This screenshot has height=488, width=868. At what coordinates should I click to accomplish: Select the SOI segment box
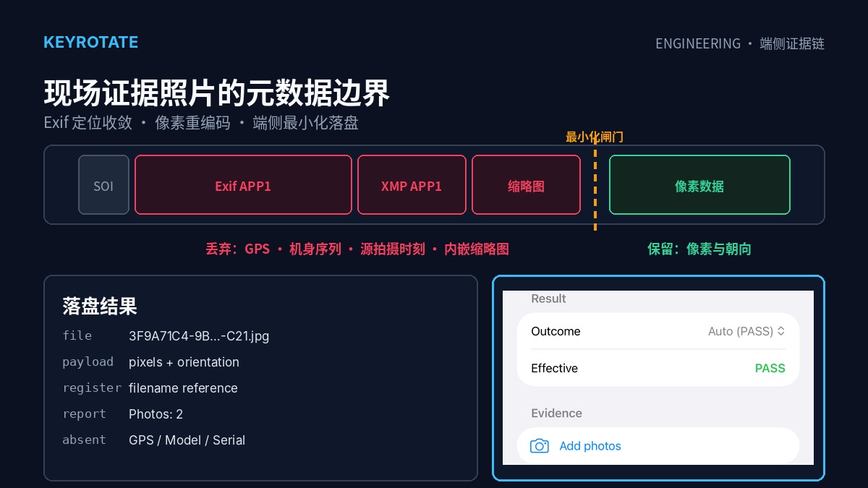[x=103, y=185]
